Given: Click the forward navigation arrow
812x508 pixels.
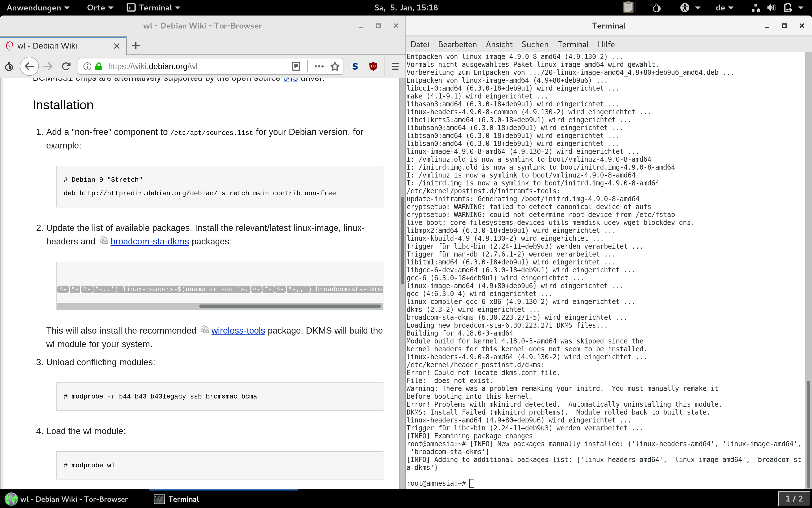Looking at the screenshot, I should pyautogui.click(x=48, y=67).
